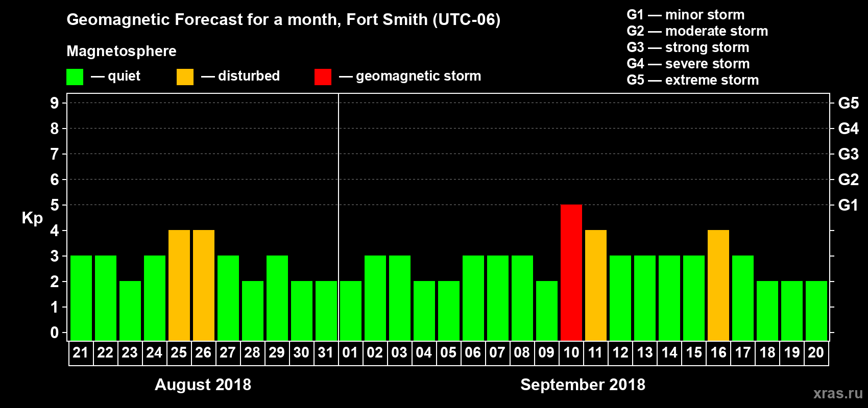Select the green bar for September 20

point(816,311)
